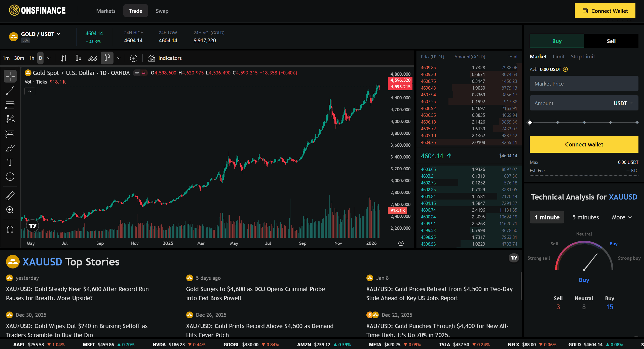Click the amount percentage slider handle
This screenshot has height=349, width=644.
tap(530, 123)
